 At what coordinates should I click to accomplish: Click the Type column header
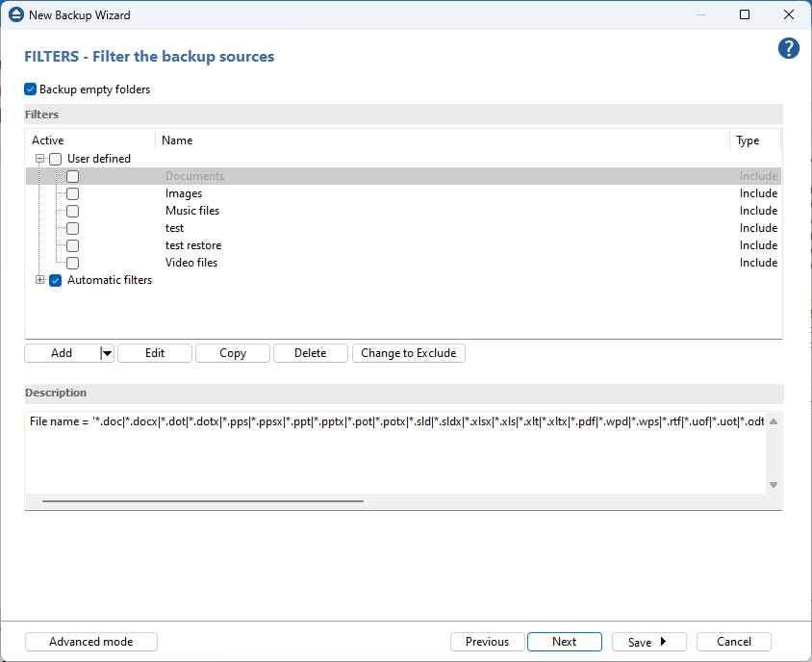748,140
